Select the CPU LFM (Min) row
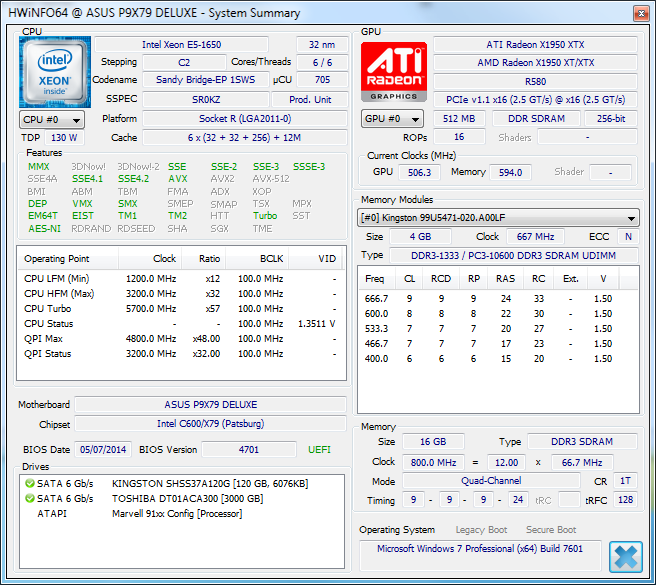Viewport: 656px width, 585px height. [x=181, y=279]
